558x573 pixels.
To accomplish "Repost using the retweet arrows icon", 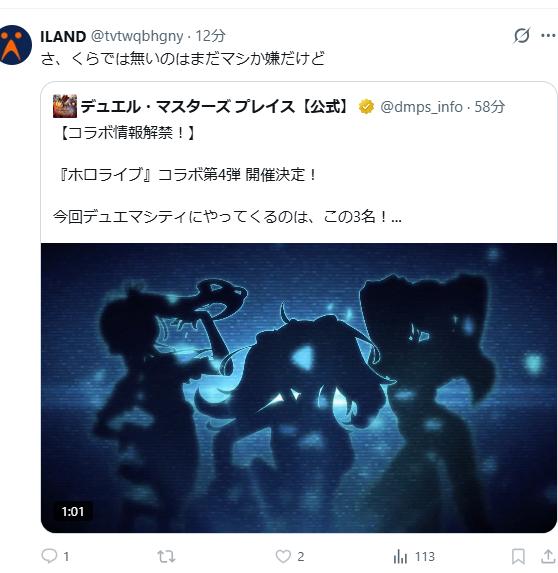I will (x=166, y=556).
